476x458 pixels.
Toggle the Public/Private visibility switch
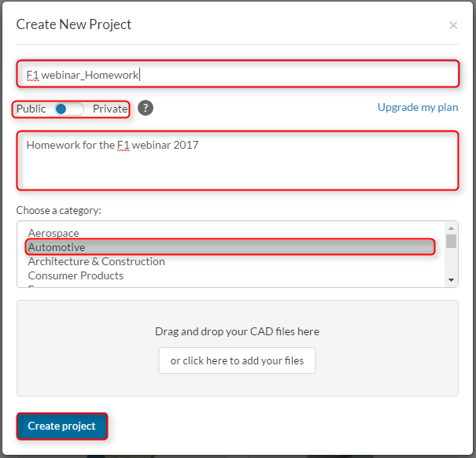coord(69,109)
